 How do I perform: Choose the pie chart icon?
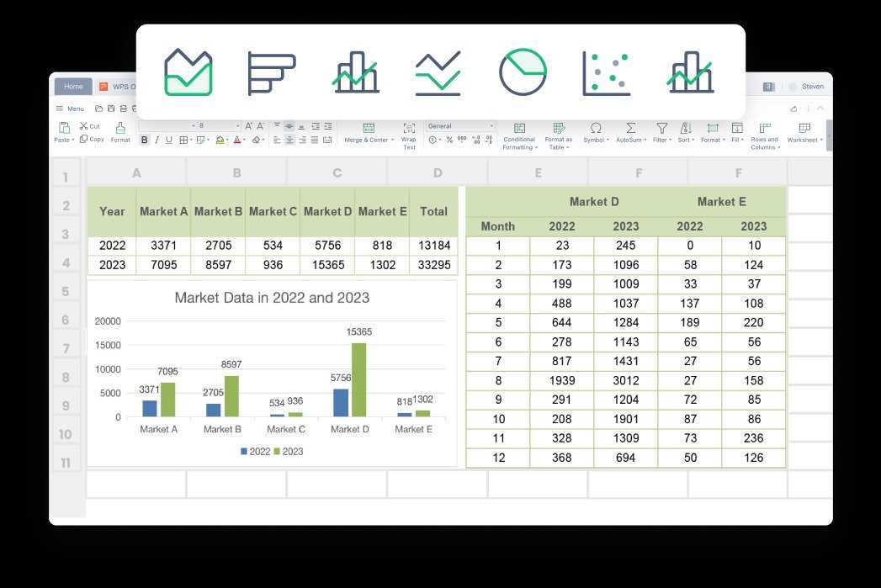tap(523, 72)
